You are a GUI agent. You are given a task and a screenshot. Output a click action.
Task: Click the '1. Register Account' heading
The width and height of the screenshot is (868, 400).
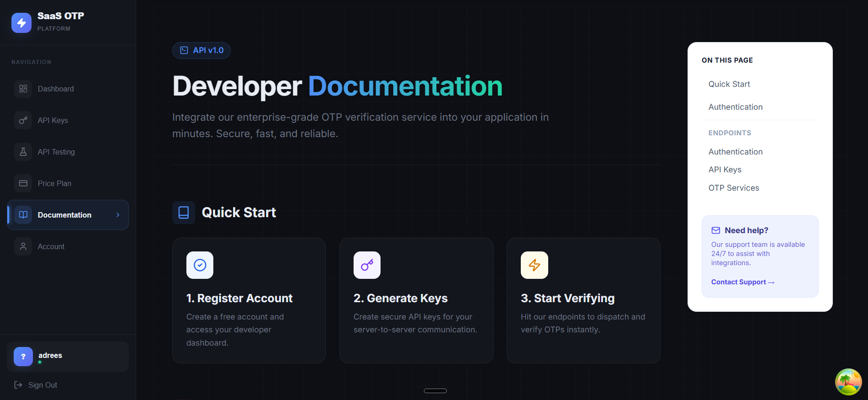point(239,298)
